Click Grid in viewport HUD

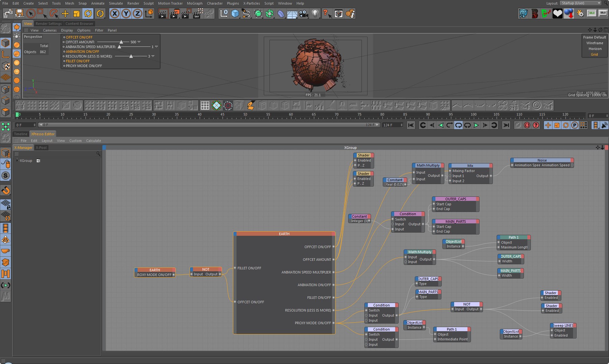594,55
